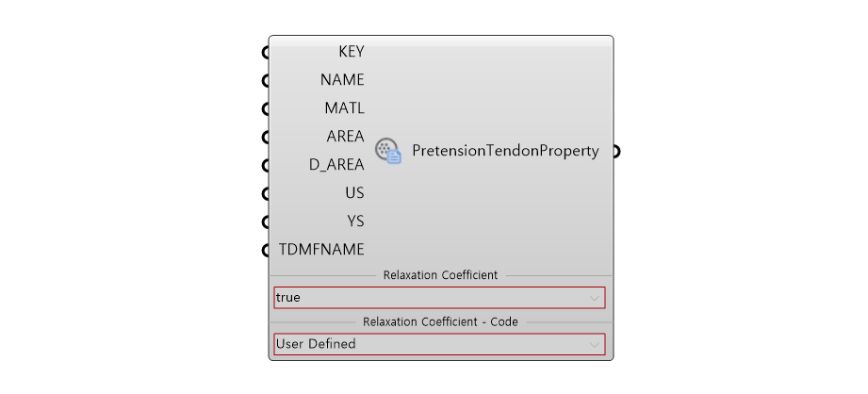
Task: Click the AREA parameter label
Action: click(x=346, y=136)
